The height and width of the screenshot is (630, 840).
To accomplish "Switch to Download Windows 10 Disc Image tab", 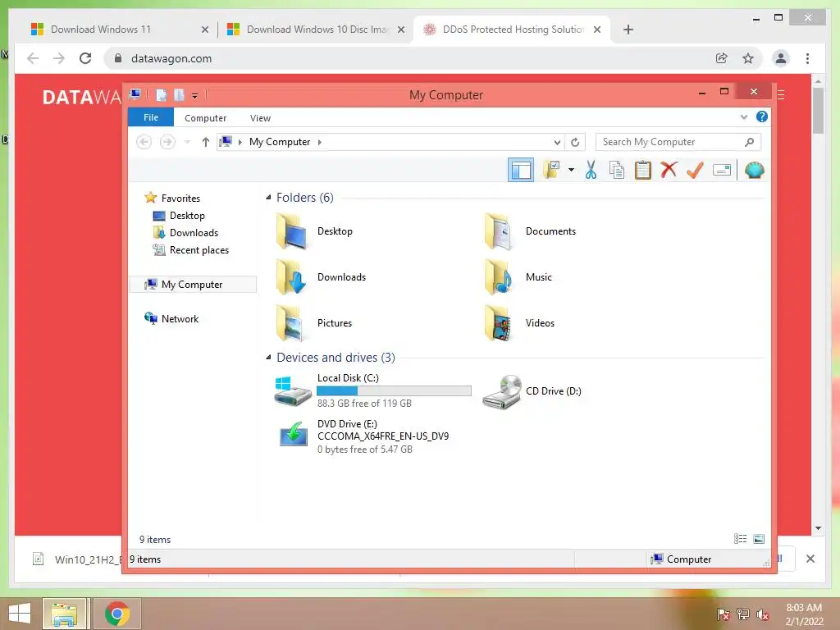I will (315, 30).
